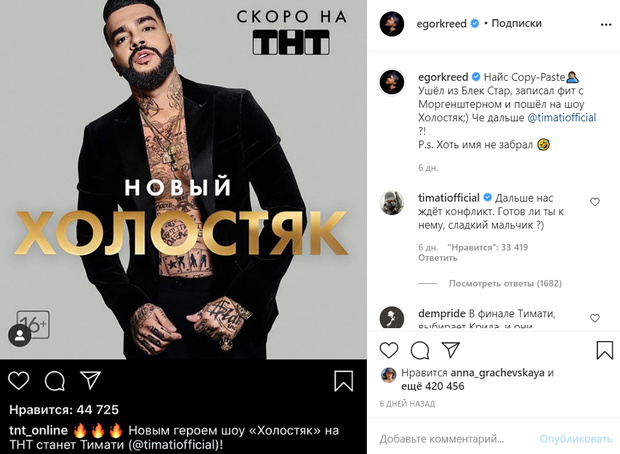Click the Опубликовать publish button
The height and width of the screenshot is (454, 620).
575,439
